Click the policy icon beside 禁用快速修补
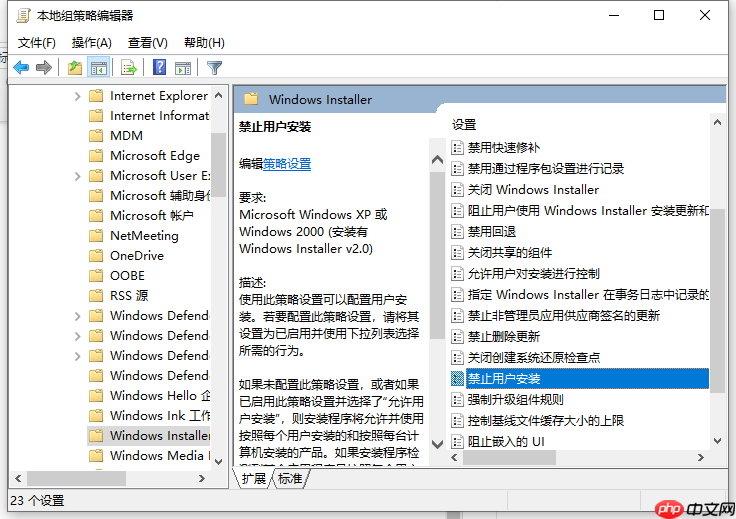 457,148
